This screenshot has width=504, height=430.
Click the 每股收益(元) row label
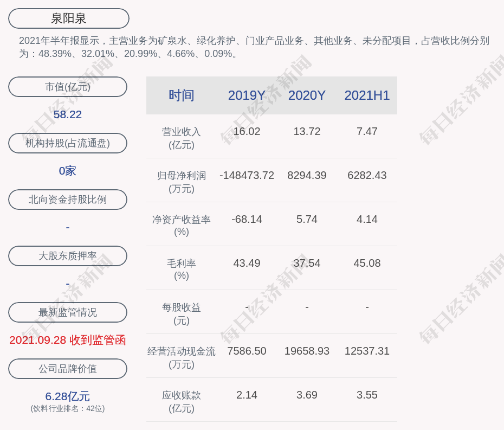(182, 314)
